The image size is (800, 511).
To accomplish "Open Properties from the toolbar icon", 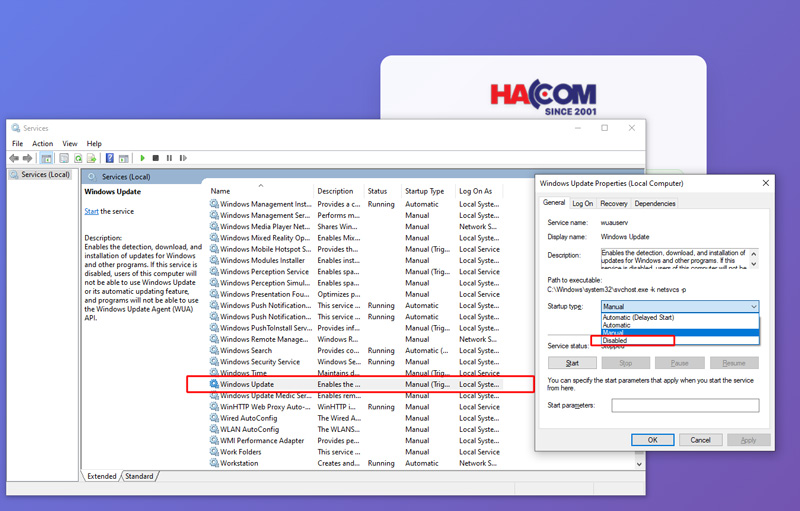I will [64, 159].
